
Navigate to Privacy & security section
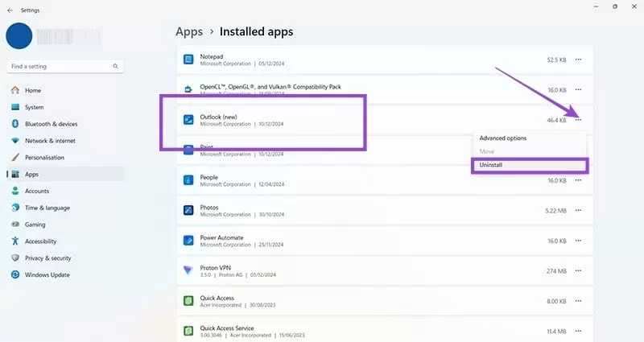point(49,258)
